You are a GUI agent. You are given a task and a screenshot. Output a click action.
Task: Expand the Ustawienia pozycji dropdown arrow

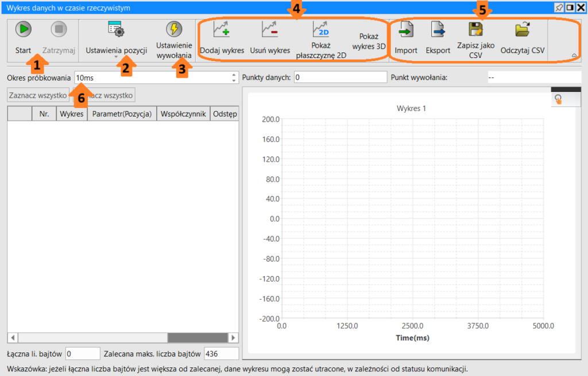[x=116, y=57]
